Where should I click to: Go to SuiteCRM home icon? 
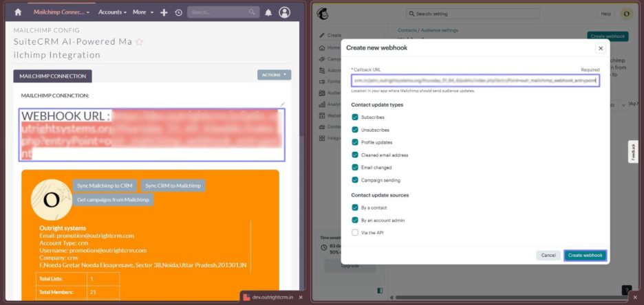click(18, 12)
